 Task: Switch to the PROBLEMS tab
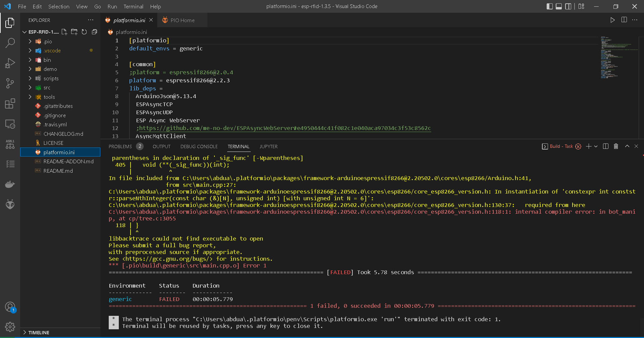point(120,146)
